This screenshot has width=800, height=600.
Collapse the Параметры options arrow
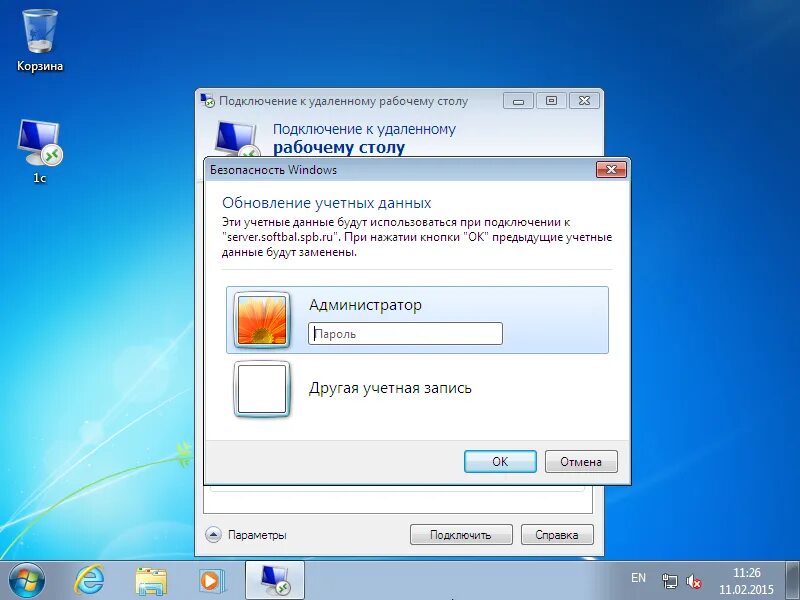213,535
